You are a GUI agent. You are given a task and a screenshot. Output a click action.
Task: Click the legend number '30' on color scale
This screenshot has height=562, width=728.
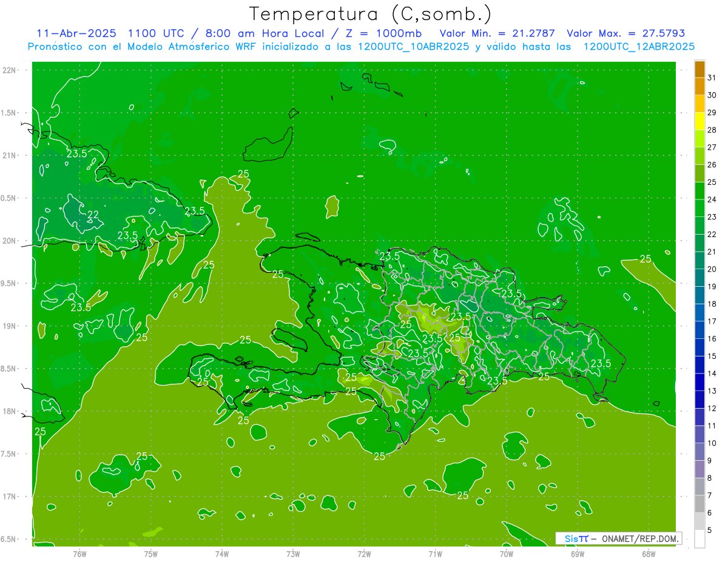(712, 95)
